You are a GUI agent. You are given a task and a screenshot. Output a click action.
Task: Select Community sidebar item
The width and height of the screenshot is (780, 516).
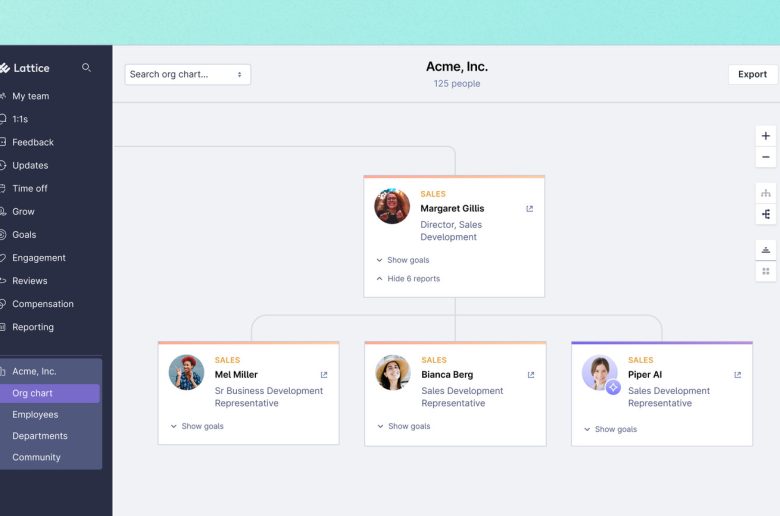(36, 457)
